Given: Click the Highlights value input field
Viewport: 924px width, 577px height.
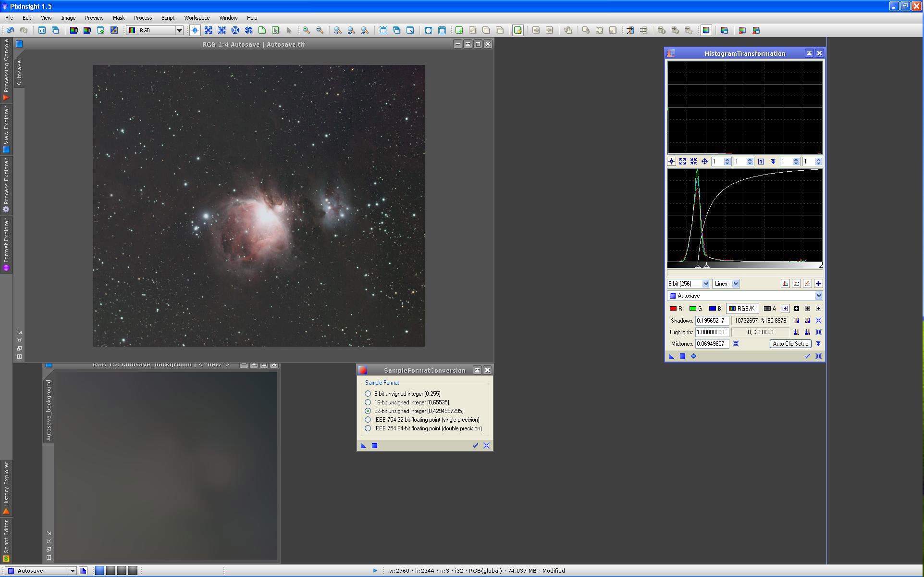Looking at the screenshot, I should [712, 332].
